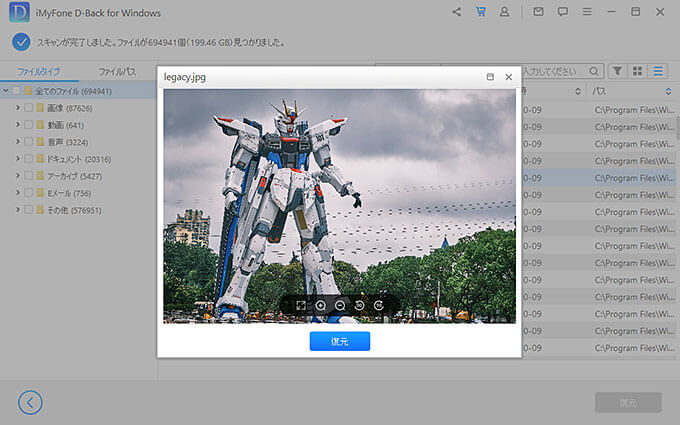The image size is (680, 425).
Task: Open the shopping cart purchase icon
Action: pos(481,13)
